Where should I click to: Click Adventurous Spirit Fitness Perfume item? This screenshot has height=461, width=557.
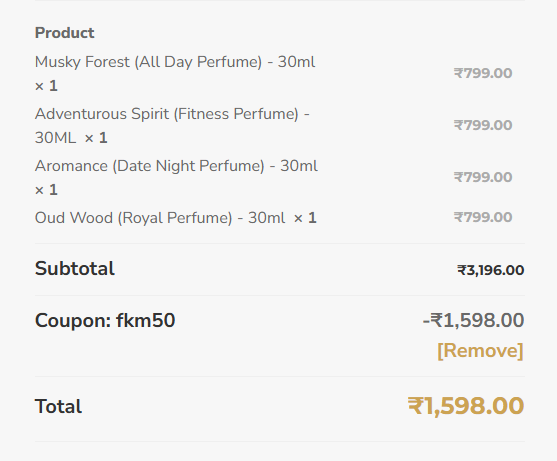(x=172, y=126)
